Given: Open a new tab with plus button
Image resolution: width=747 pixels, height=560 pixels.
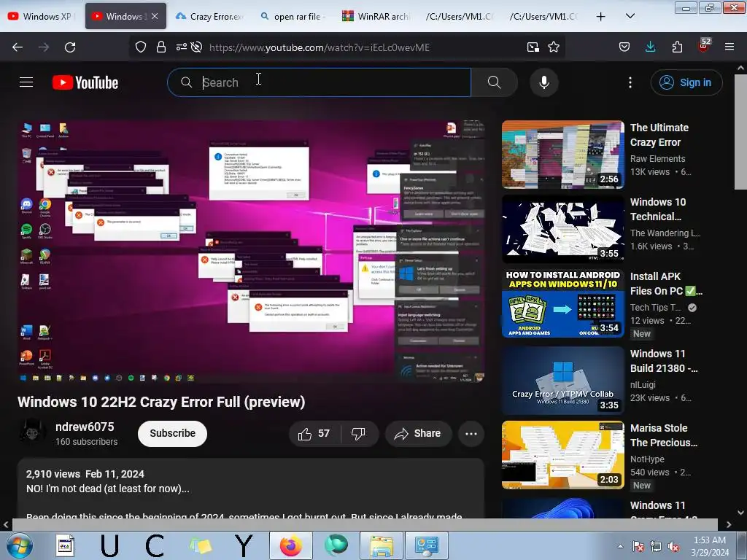Looking at the screenshot, I should point(601,16).
